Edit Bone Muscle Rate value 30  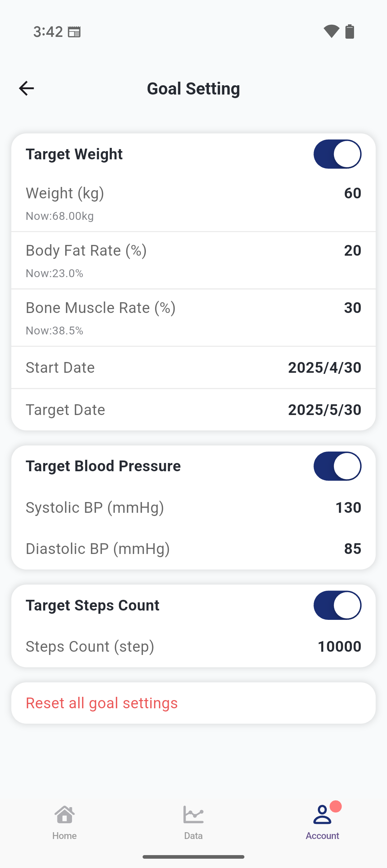click(x=352, y=308)
